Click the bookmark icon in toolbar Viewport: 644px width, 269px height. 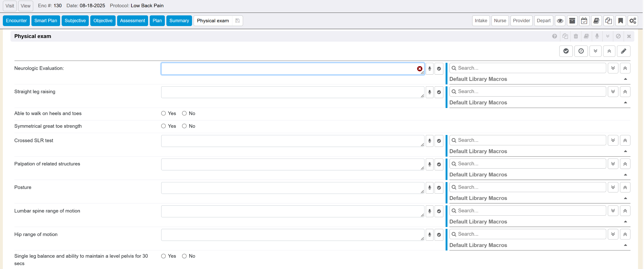click(x=620, y=21)
